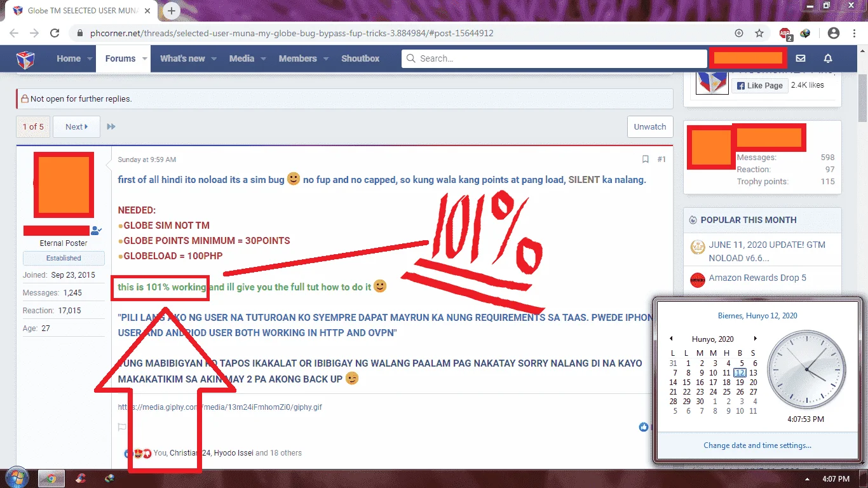Click the zoom icon in address bar
The image size is (868, 488).
pos(739,33)
